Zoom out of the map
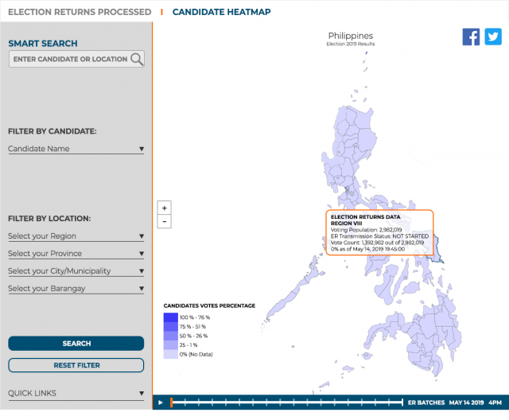 pyautogui.click(x=164, y=221)
